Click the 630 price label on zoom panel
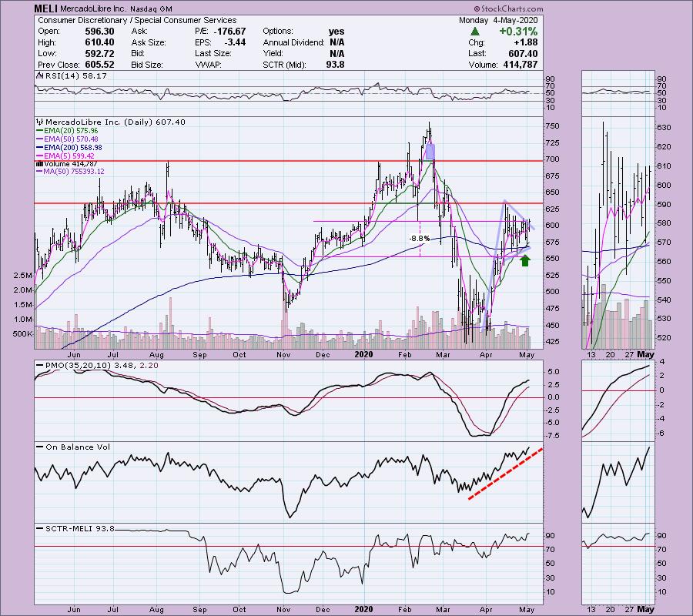This screenshot has width=693, height=616. (664, 128)
